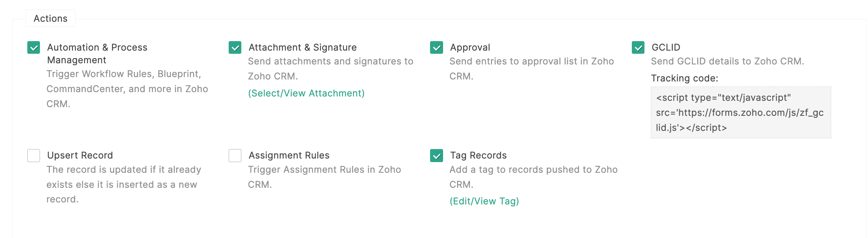This screenshot has width=868, height=238.
Task: Click the "Tag Records" label text
Action: [x=478, y=155]
